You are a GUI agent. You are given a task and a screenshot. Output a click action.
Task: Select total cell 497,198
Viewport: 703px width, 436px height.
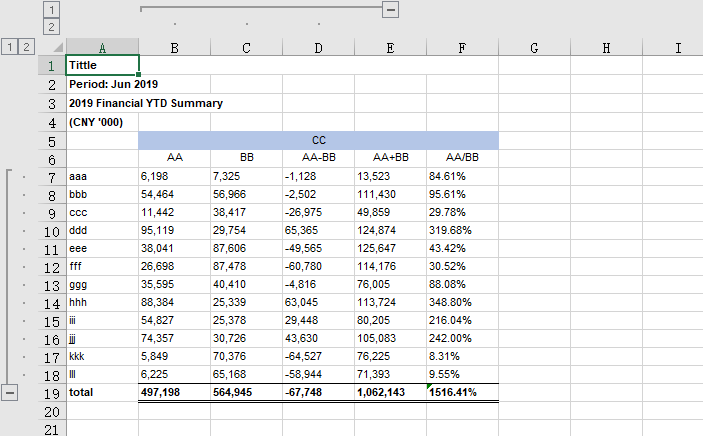tap(174, 392)
